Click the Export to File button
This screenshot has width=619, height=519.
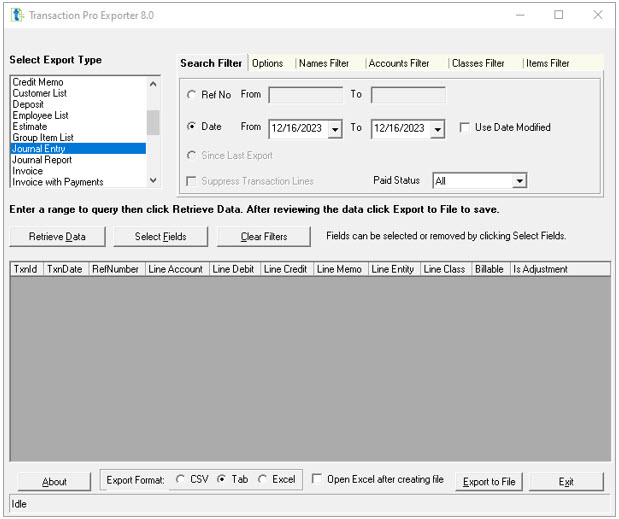click(x=489, y=482)
